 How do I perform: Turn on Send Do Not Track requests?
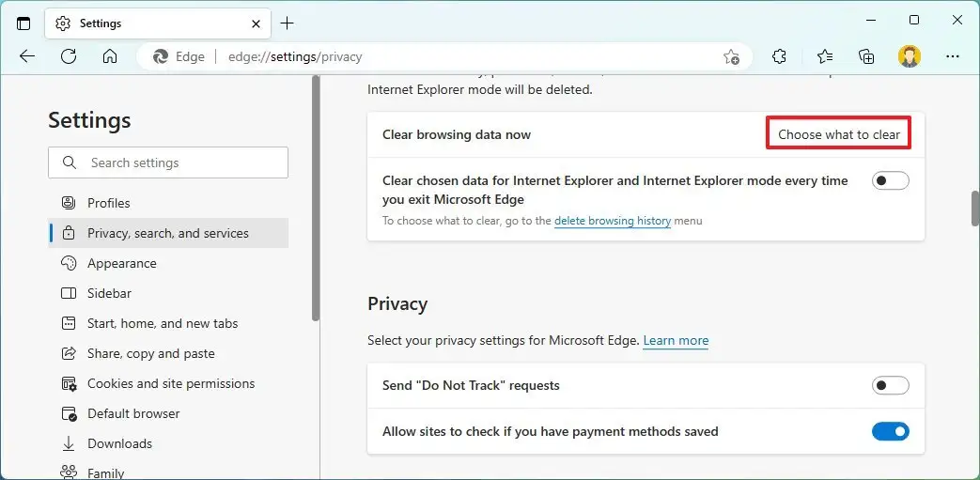[x=890, y=385]
